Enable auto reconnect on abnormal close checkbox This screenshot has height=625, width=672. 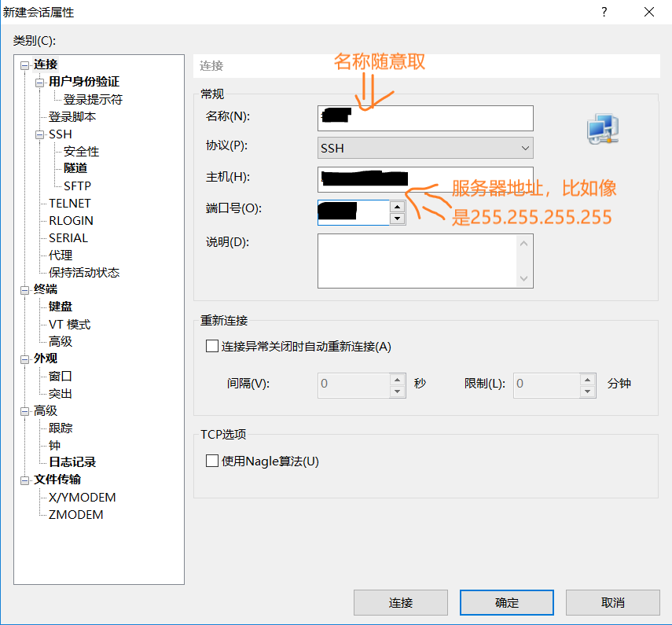tap(212, 346)
